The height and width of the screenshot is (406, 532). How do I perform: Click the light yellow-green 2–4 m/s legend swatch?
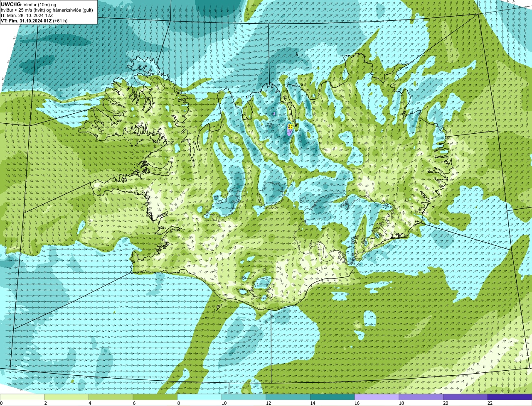66,397
